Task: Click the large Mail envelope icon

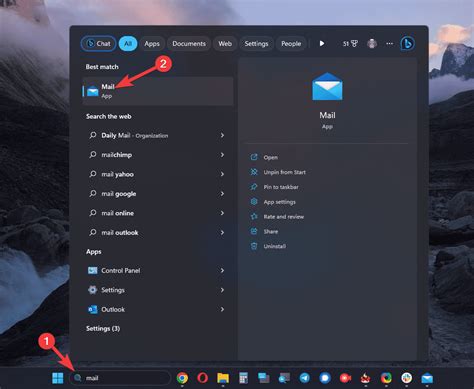Action: (327, 87)
